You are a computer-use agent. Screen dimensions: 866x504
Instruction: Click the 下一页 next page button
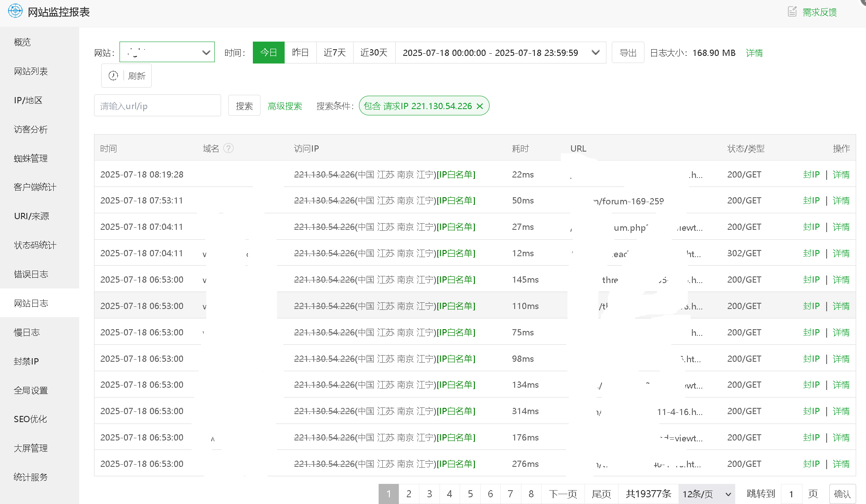tap(563, 494)
